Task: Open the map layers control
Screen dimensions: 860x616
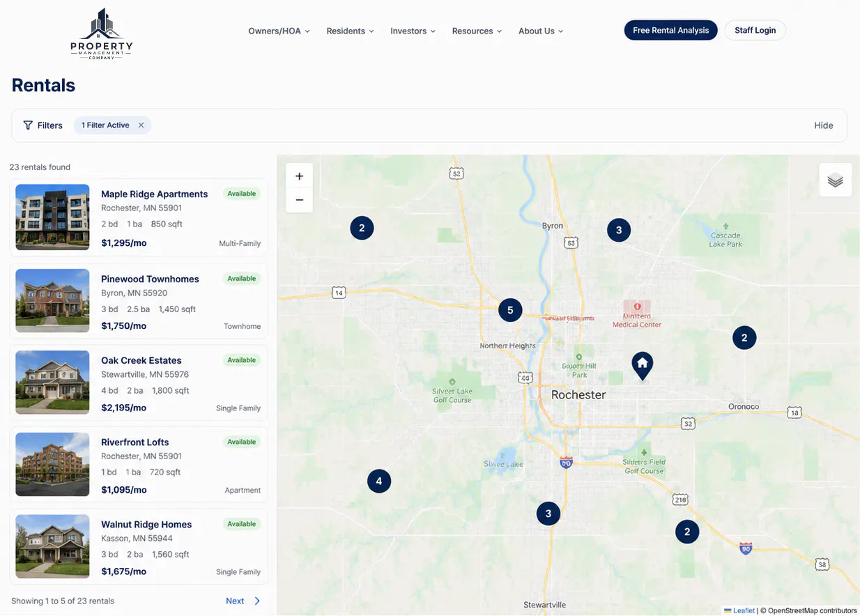Action: click(x=835, y=180)
